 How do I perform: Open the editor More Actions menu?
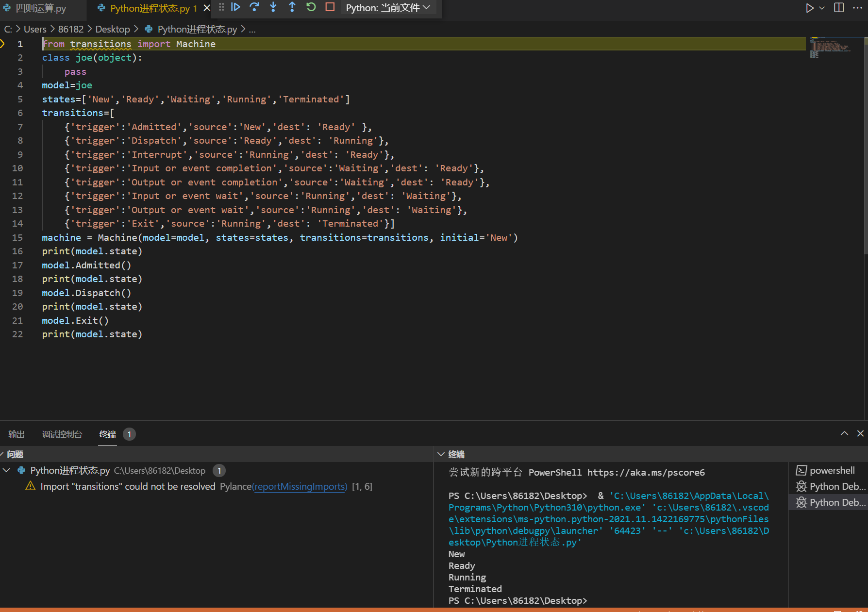pos(858,8)
